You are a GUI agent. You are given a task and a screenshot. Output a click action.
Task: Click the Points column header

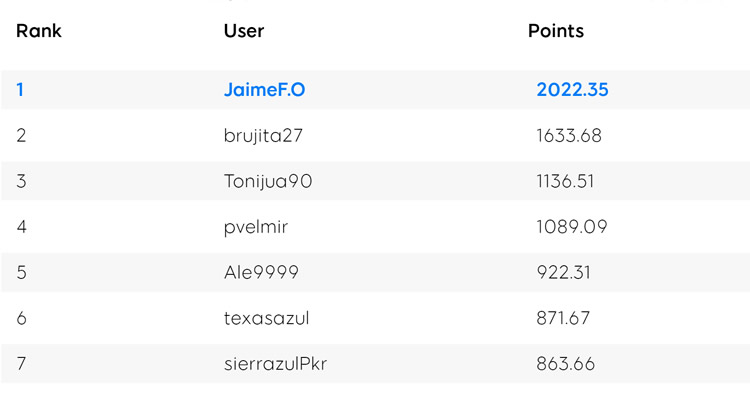pyautogui.click(x=556, y=31)
